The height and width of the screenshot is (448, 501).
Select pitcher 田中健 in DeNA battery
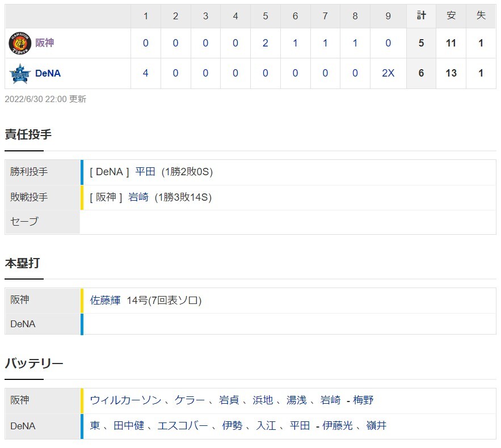pos(129,425)
